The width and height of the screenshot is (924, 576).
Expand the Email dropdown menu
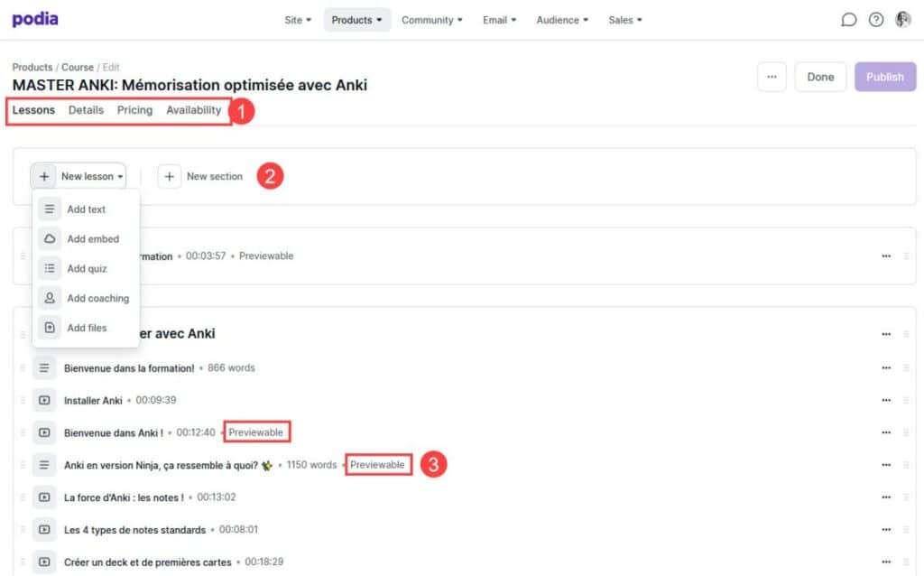tap(499, 20)
